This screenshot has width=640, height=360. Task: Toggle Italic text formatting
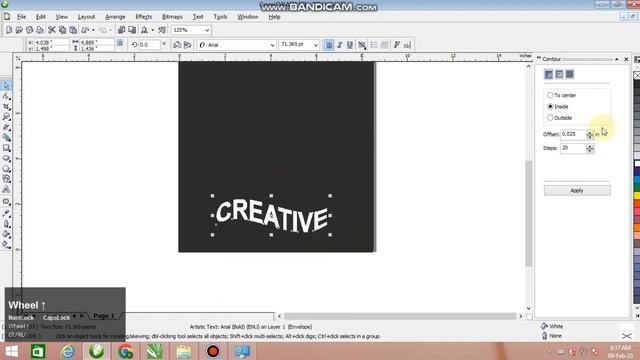click(340, 45)
